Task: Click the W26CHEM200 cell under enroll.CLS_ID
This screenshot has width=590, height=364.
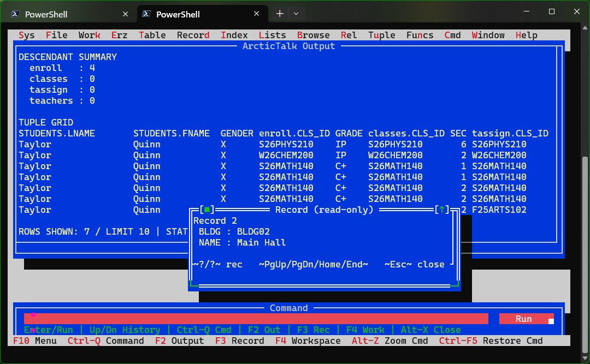Action: pos(286,156)
